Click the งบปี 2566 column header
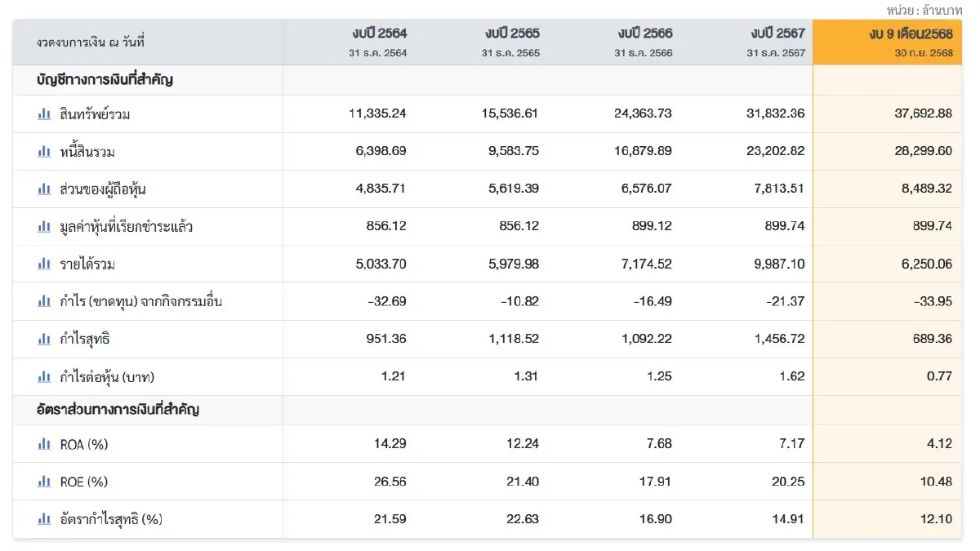 (645, 34)
